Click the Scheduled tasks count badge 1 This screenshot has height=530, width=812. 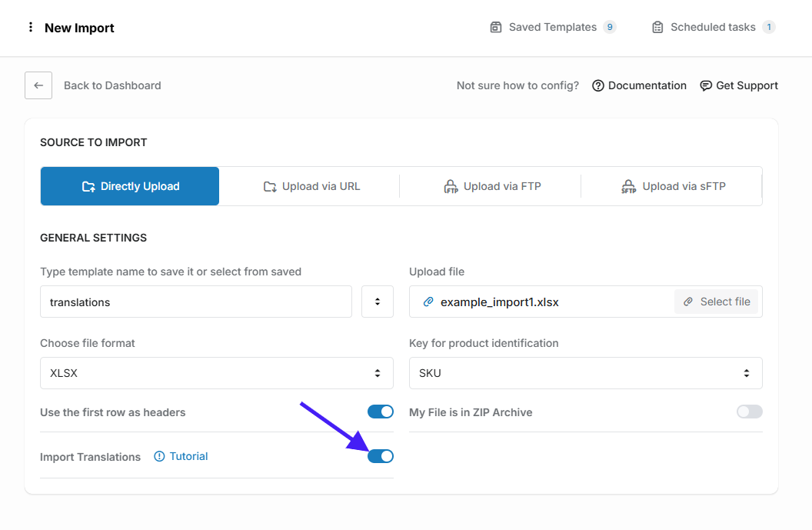click(x=768, y=28)
